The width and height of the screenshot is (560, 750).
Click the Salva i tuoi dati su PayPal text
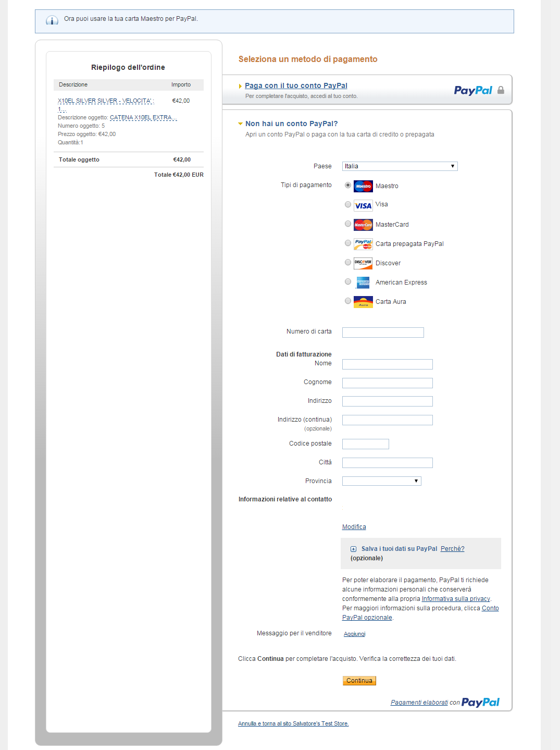pos(400,549)
